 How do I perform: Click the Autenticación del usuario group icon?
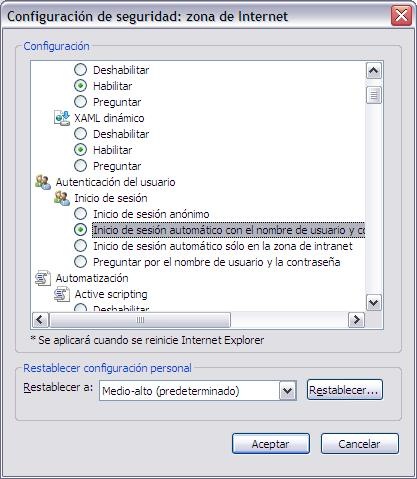pyautogui.click(x=43, y=182)
